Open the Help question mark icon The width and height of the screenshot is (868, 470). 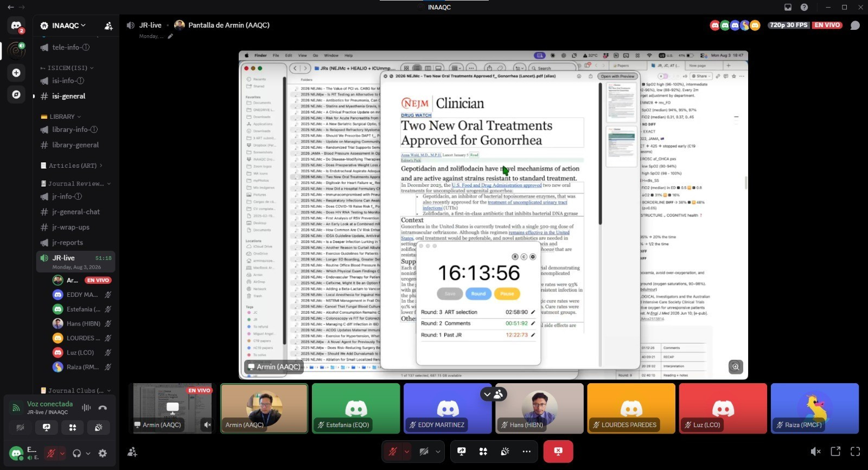[x=804, y=7]
